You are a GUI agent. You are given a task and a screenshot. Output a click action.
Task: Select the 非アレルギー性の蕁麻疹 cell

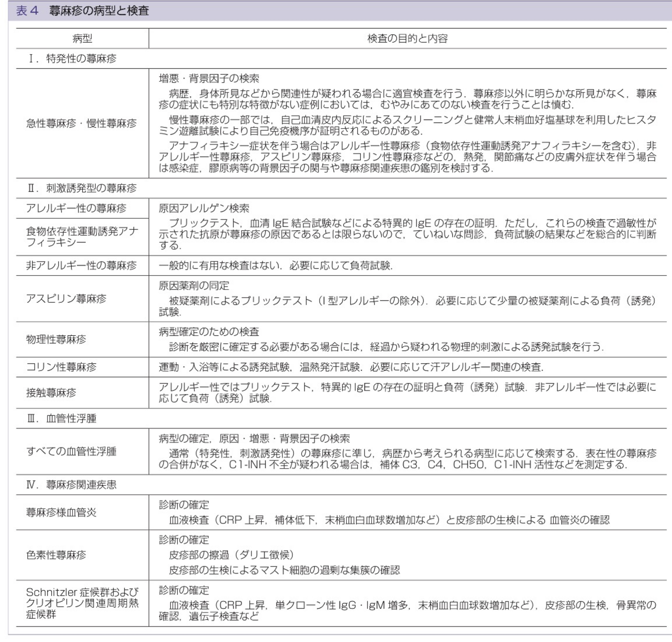[82, 266]
